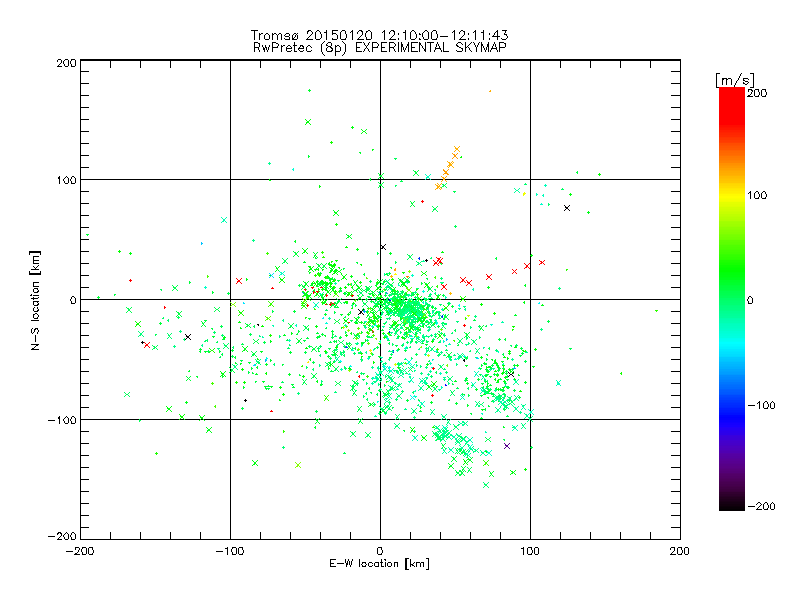800x600 pixels.
Task: Select the "RwPretec (8p) EXPERIMENTAL SKYMAP" subtitle
Action: (x=380, y=48)
